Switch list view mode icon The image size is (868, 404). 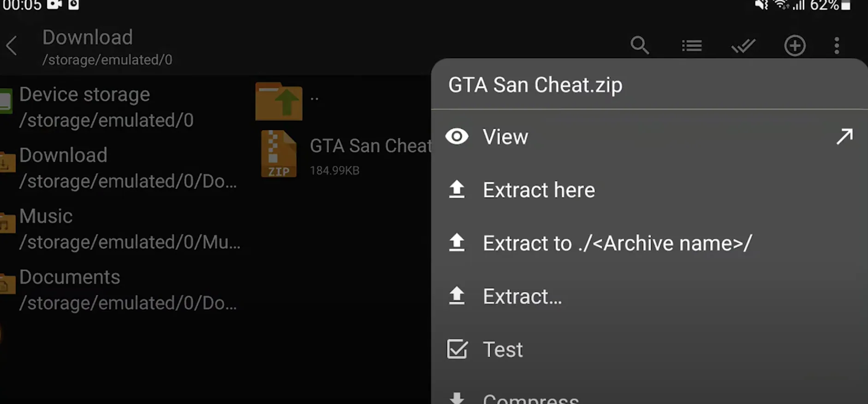[692, 46]
